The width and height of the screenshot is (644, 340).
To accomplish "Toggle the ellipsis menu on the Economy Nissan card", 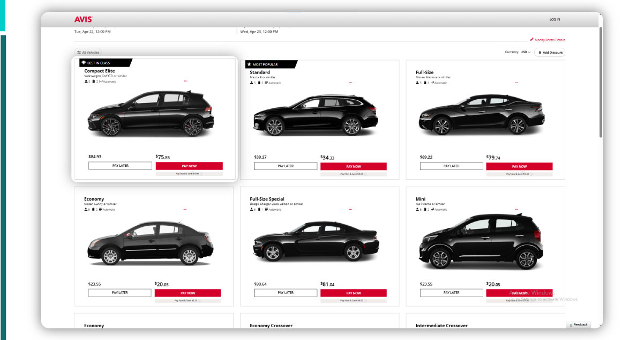I will tap(185, 209).
